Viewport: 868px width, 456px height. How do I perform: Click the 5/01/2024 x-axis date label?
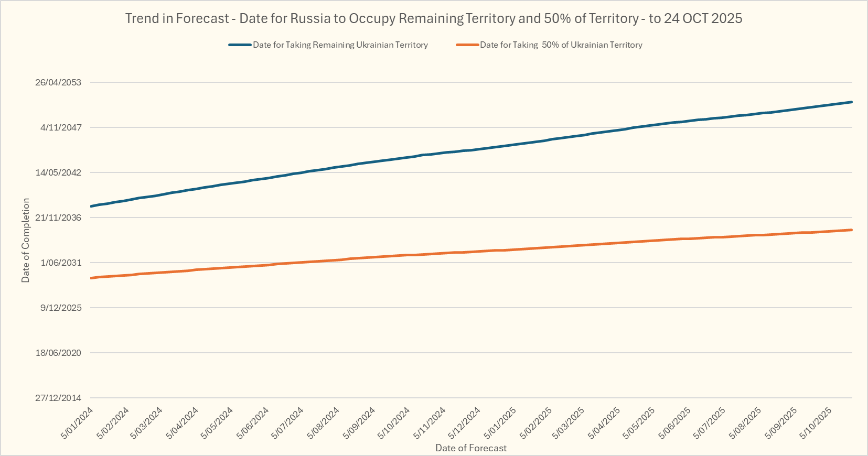pyautogui.click(x=78, y=422)
